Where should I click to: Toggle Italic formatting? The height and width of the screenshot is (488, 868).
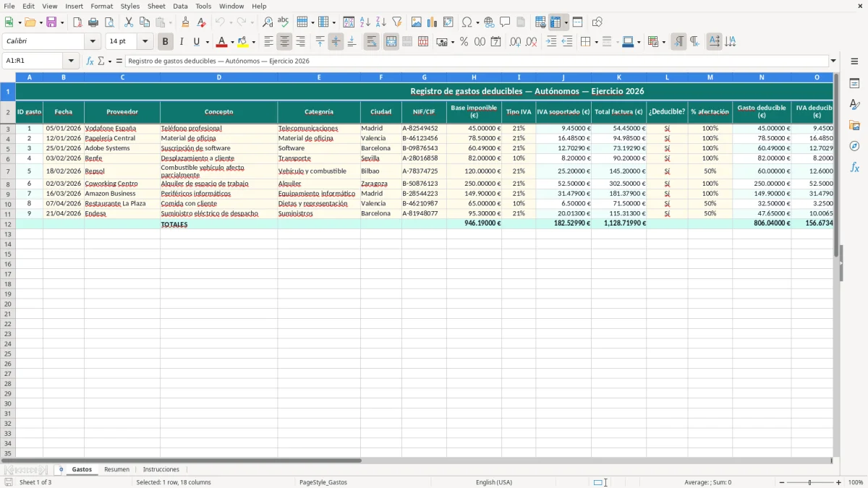coord(182,42)
